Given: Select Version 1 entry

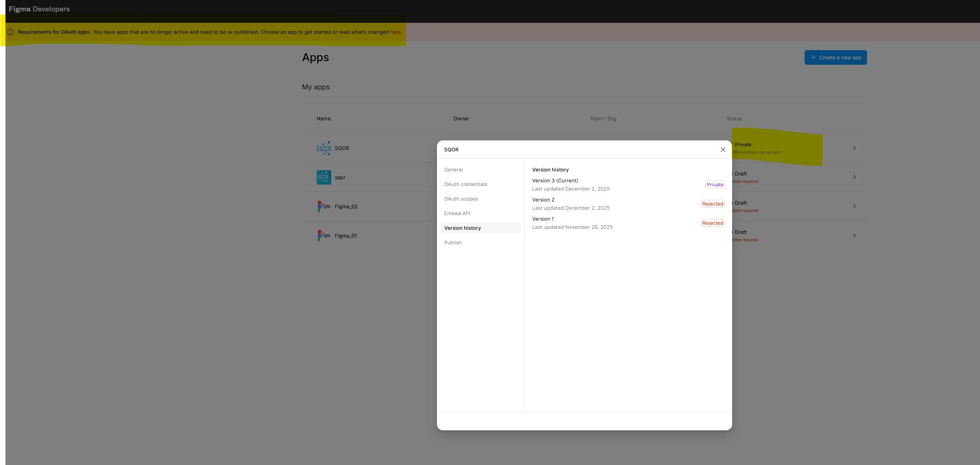Looking at the screenshot, I should (x=628, y=223).
